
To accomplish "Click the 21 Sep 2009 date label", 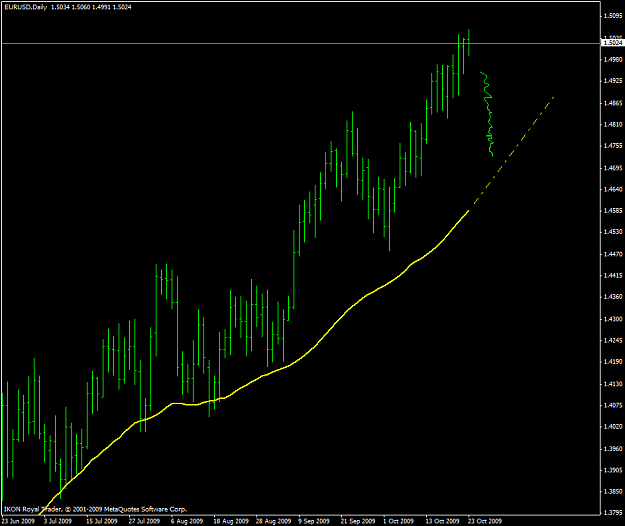I will pos(358,521).
